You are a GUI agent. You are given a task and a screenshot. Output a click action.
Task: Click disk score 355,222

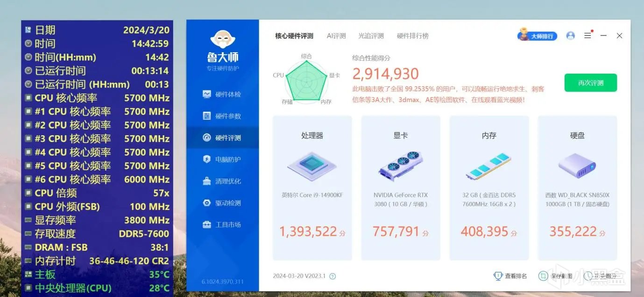(573, 231)
